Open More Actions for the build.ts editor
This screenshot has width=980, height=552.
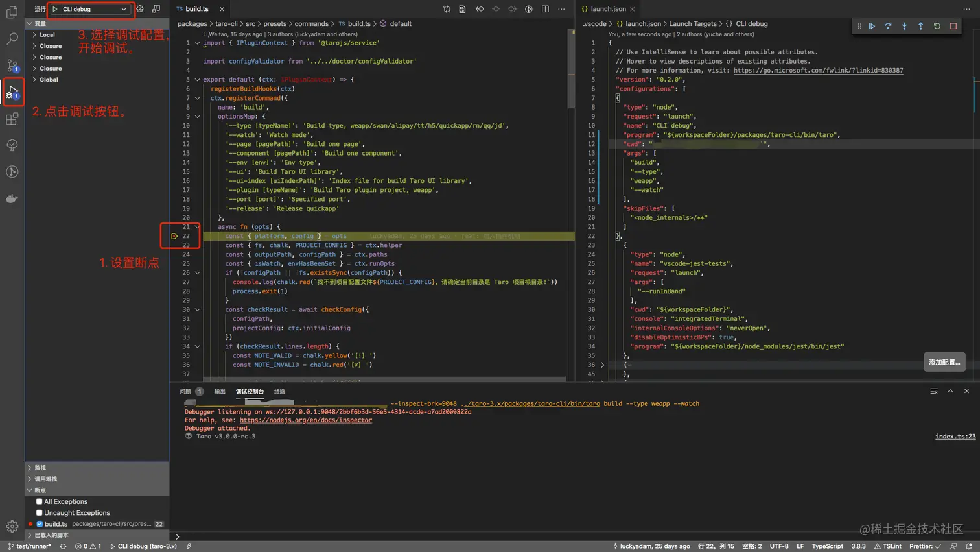click(561, 9)
